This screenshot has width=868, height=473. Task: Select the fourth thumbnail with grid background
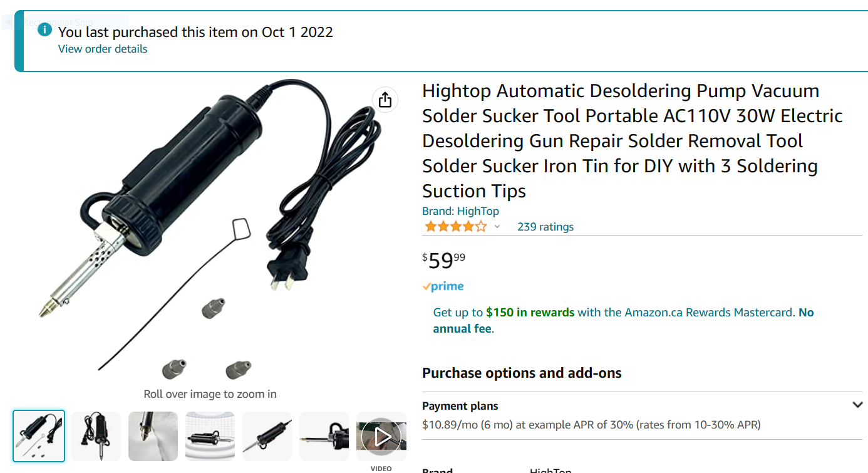coord(210,437)
